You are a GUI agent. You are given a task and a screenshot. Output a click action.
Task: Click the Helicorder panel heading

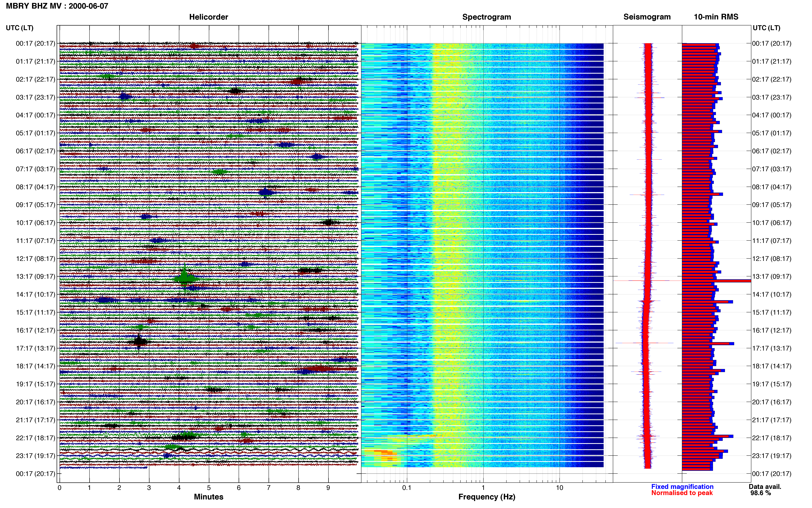(209, 17)
